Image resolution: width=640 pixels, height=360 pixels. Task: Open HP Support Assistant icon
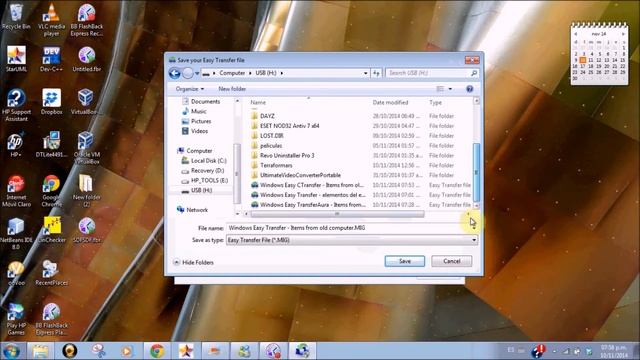click(16, 105)
